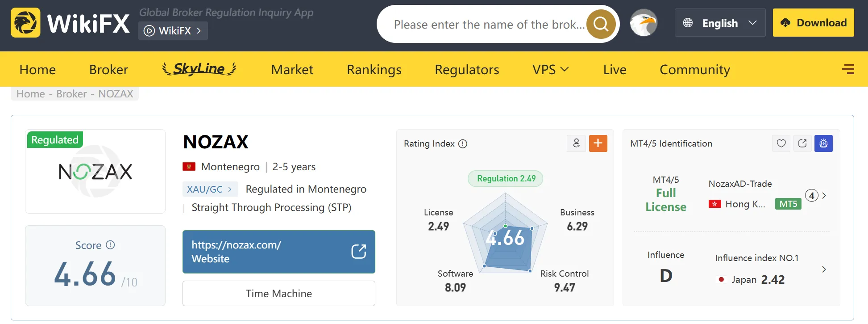Open the Community menu item
This screenshot has width=868, height=324.
695,69
